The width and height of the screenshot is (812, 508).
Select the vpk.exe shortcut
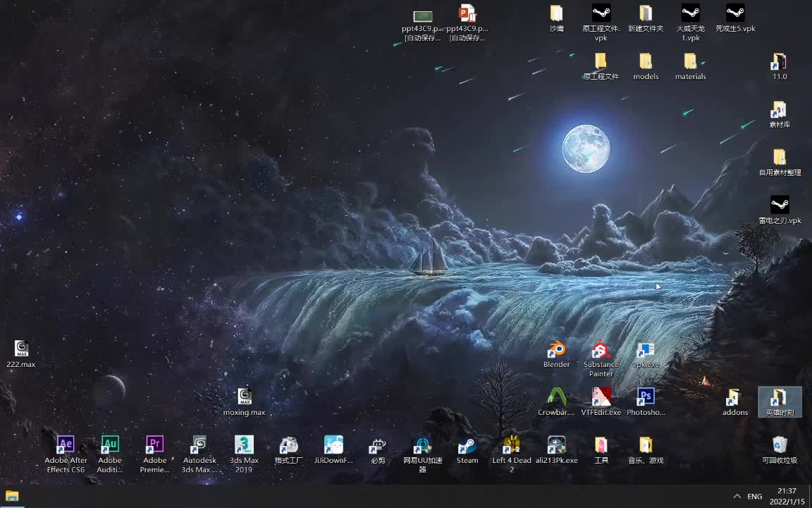point(646,353)
